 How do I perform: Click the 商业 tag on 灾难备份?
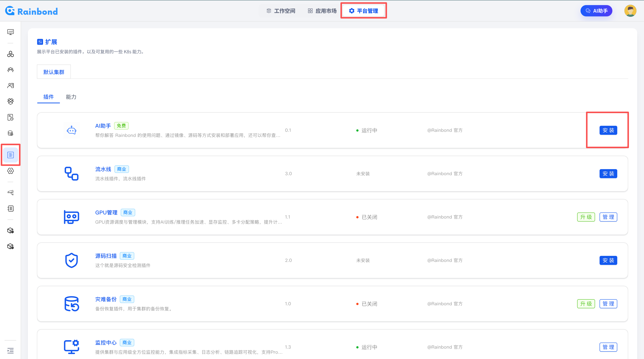click(x=127, y=299)
